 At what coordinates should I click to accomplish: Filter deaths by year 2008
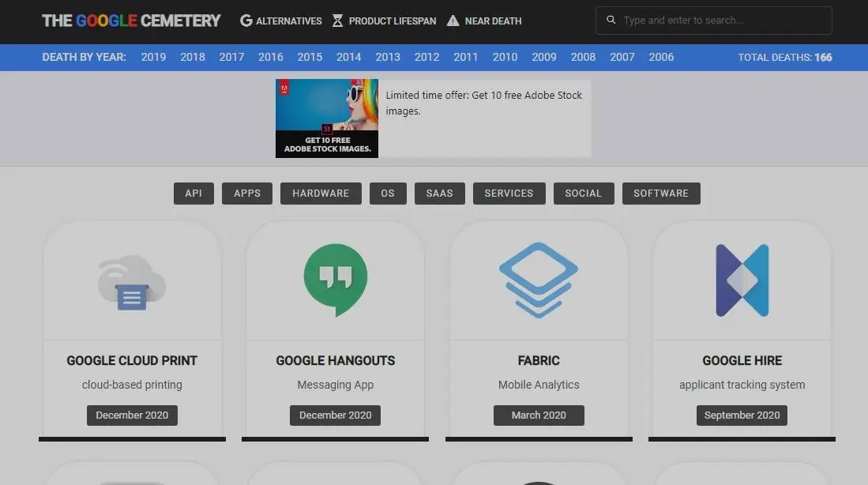coord(583,57)
